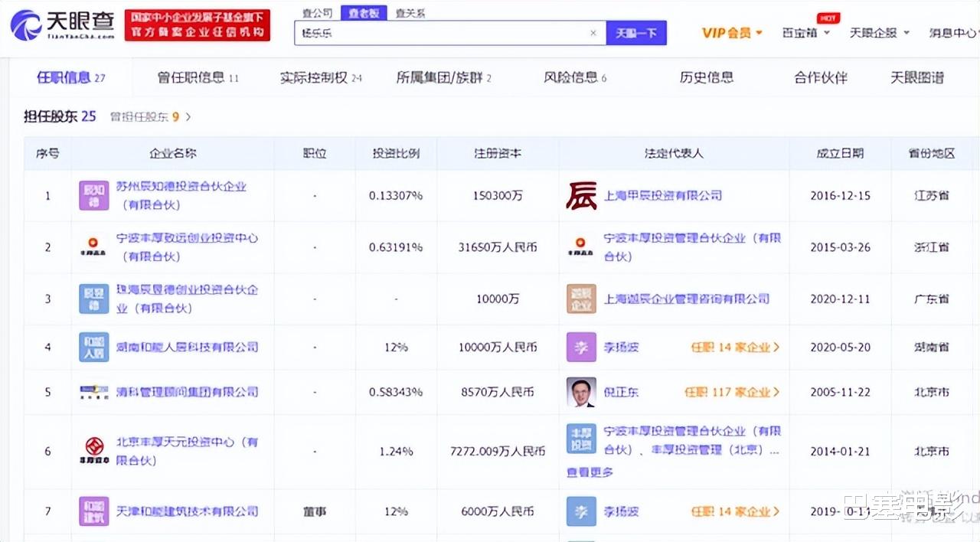
Task: Click the 上海甲辰投资 red logo icon
Action: coord(581,195)
